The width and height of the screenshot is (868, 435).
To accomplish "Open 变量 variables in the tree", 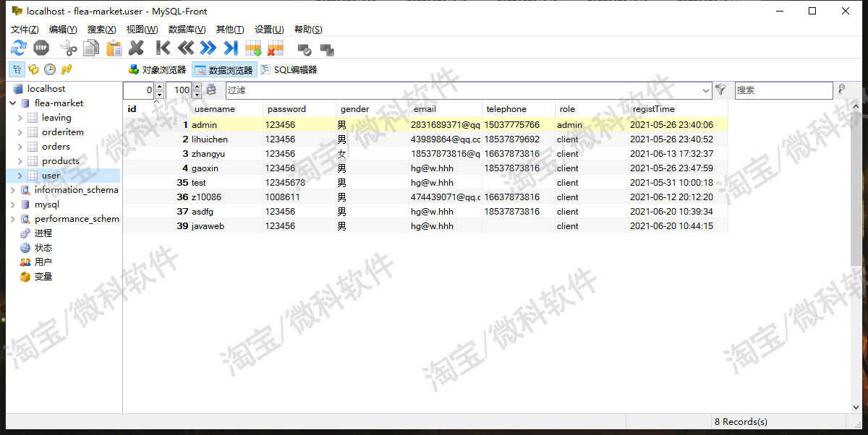I will coord(43,277).
